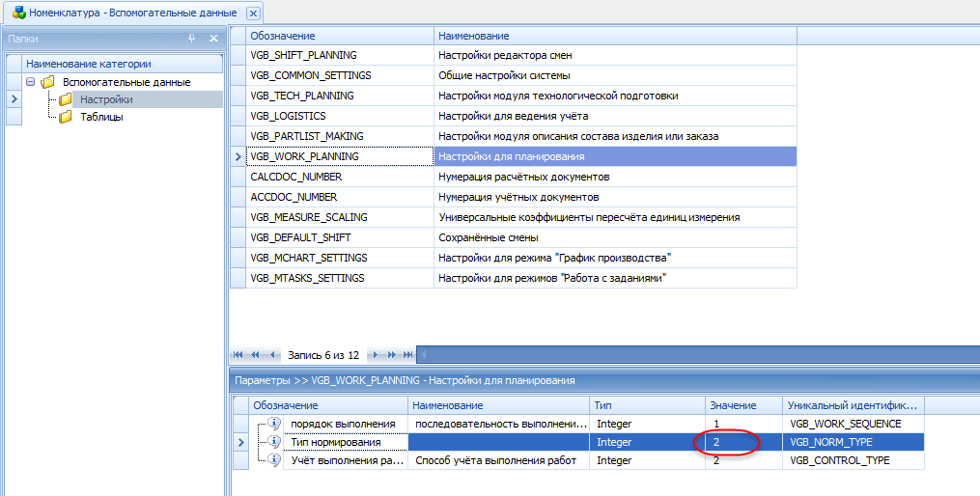Click the horizontal scrollbar beside record navigator
Image resolution: width=980 pixels, height=496 pixels.
click(695, 355)
